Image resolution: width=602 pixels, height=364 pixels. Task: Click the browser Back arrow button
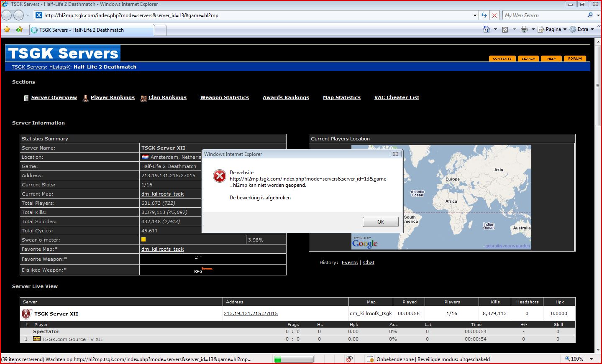pyautogui.click(x=7, y=15)
